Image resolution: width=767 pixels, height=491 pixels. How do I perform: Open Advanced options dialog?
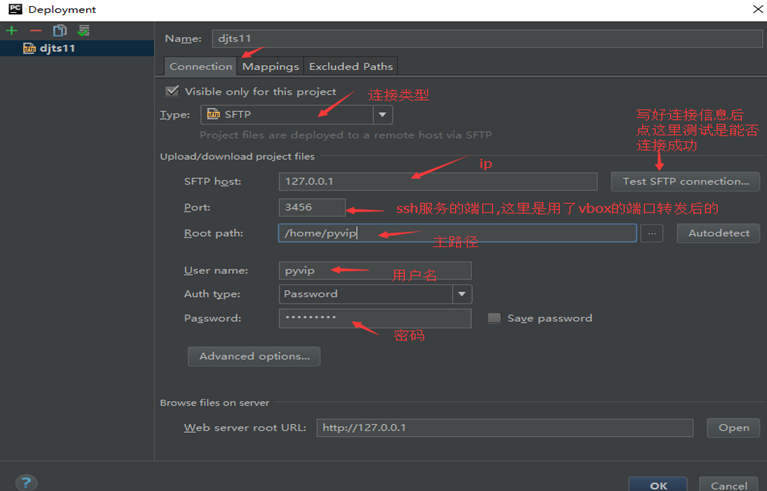pos(254,357)
